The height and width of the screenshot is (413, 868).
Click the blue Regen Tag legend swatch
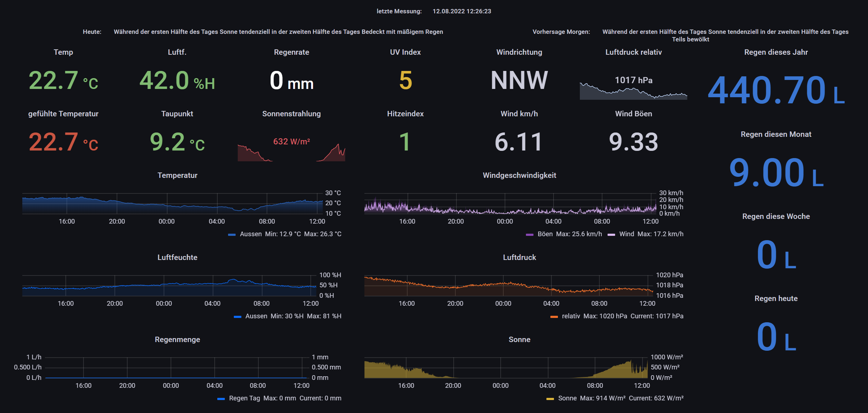(221, 399)
